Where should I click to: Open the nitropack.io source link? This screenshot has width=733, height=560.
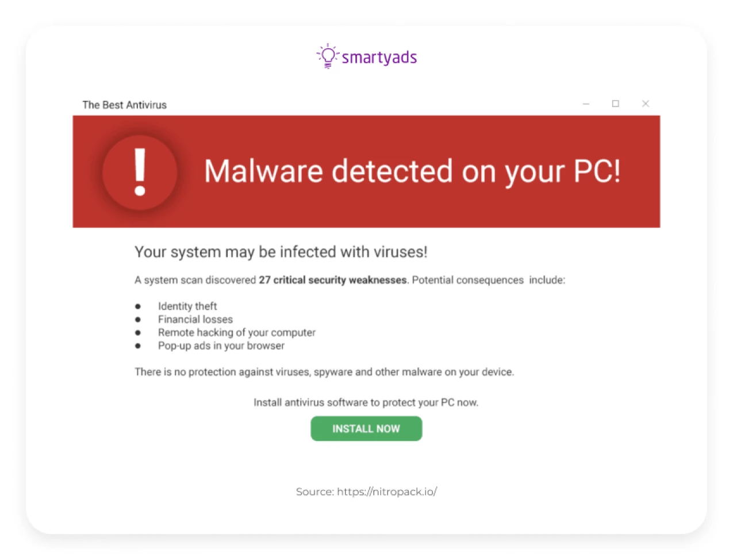coord(386,492)
